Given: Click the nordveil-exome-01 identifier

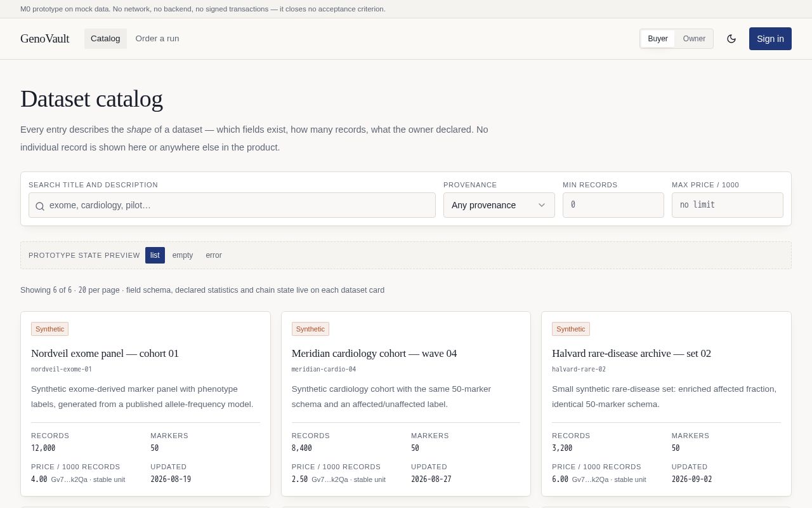Looking at the screenshot, I should point(62,369).
